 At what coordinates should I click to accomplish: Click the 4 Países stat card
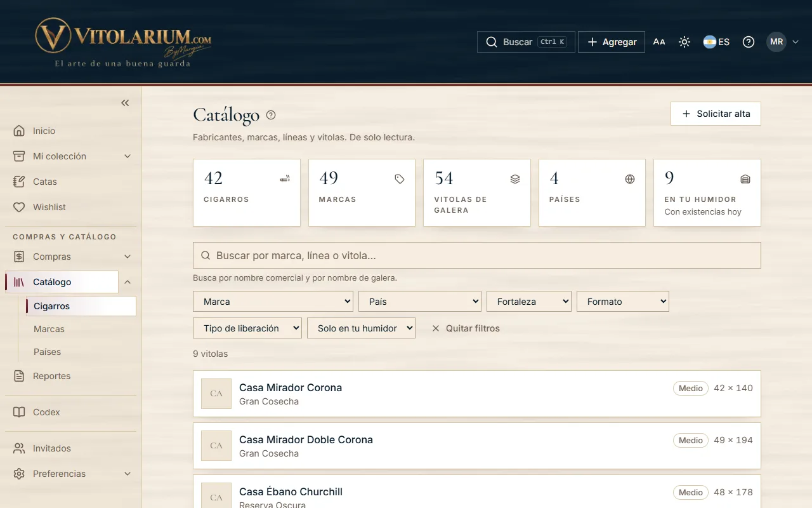click(x=592, y=192)
